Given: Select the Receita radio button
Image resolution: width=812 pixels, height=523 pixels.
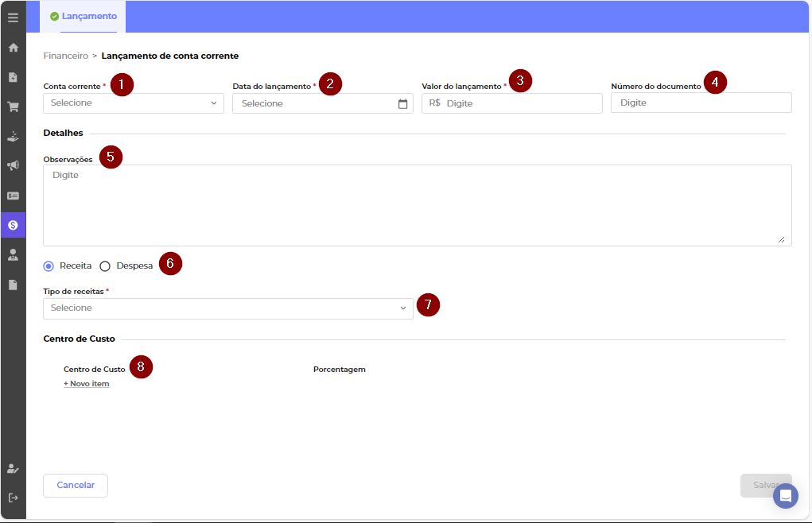Looking at the screenshot, I should click(49, 266).
